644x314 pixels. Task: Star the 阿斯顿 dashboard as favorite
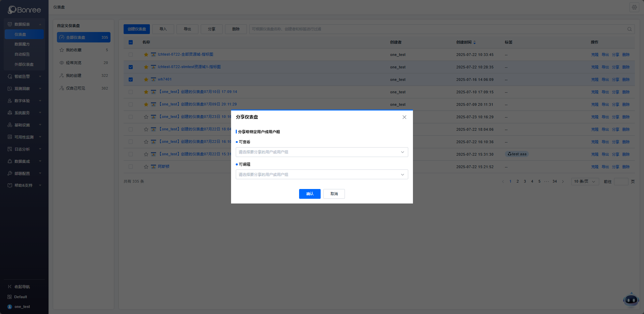[x=146, y=167]
